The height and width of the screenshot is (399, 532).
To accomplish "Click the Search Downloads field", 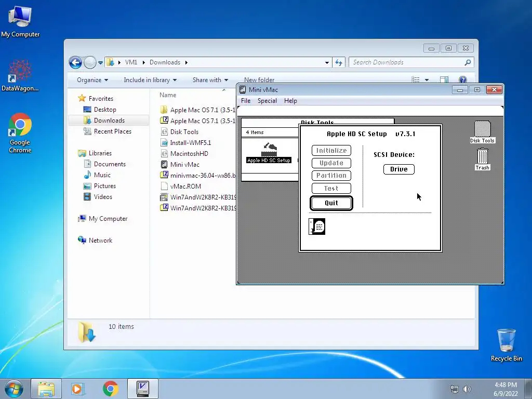I will click(x=407, y=62).
